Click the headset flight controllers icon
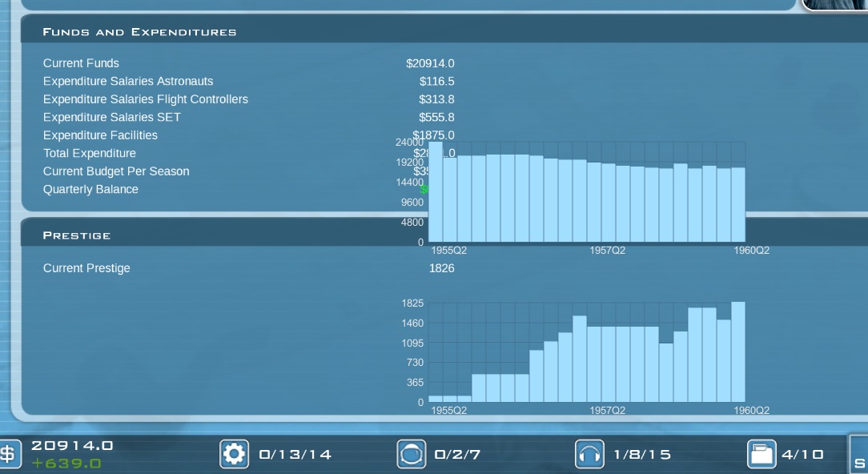Image resolution: width=868 pixels, height=474 pixels. (589, 454)
